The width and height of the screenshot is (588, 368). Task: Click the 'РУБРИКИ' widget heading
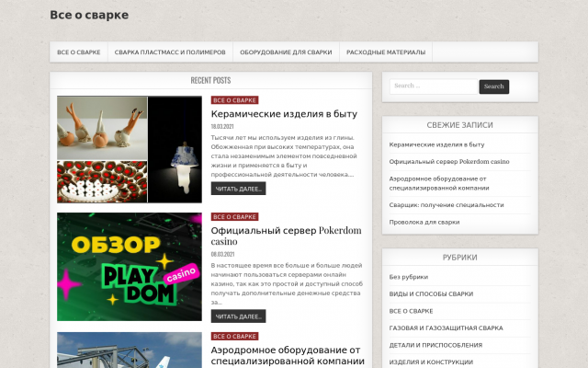click(459, 258)
